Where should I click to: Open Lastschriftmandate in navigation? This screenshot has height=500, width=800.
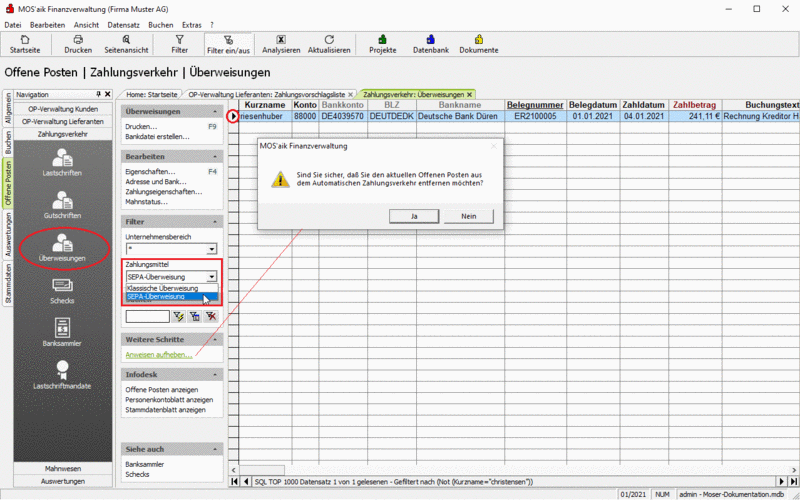[x=62, y=375]
